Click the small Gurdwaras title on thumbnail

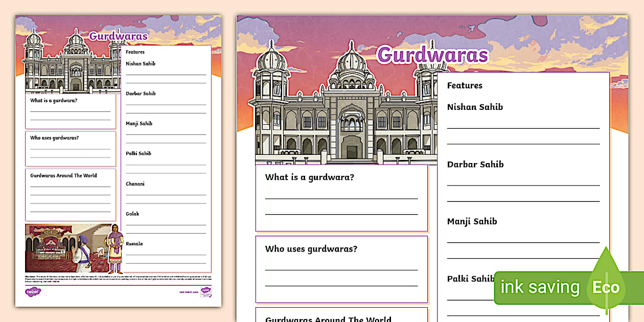click(118, 36)
